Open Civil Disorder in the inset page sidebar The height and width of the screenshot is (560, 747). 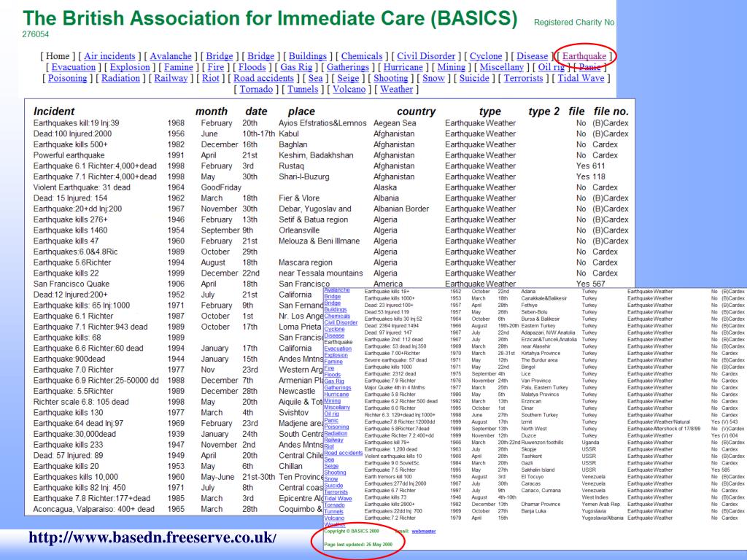341,322
